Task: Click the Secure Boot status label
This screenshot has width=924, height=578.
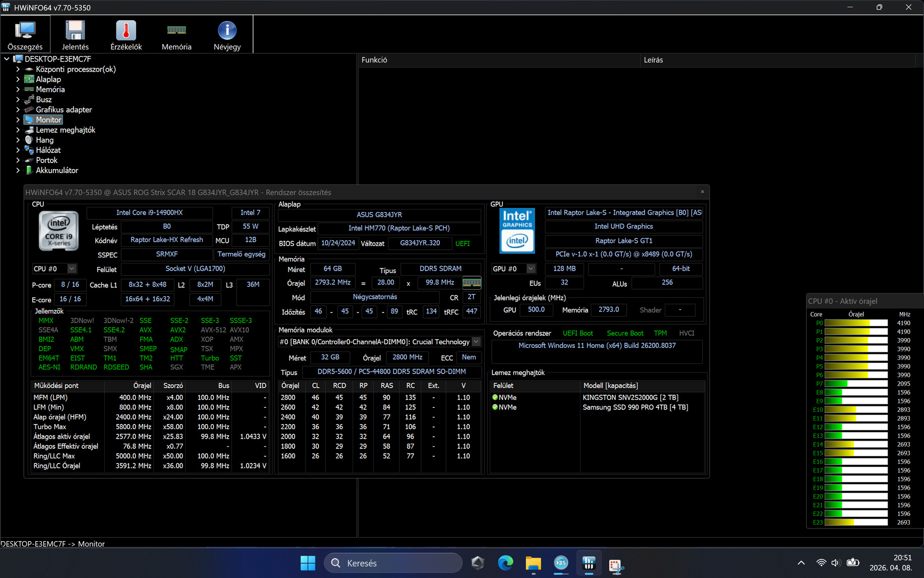Action: tap(625, 333)
